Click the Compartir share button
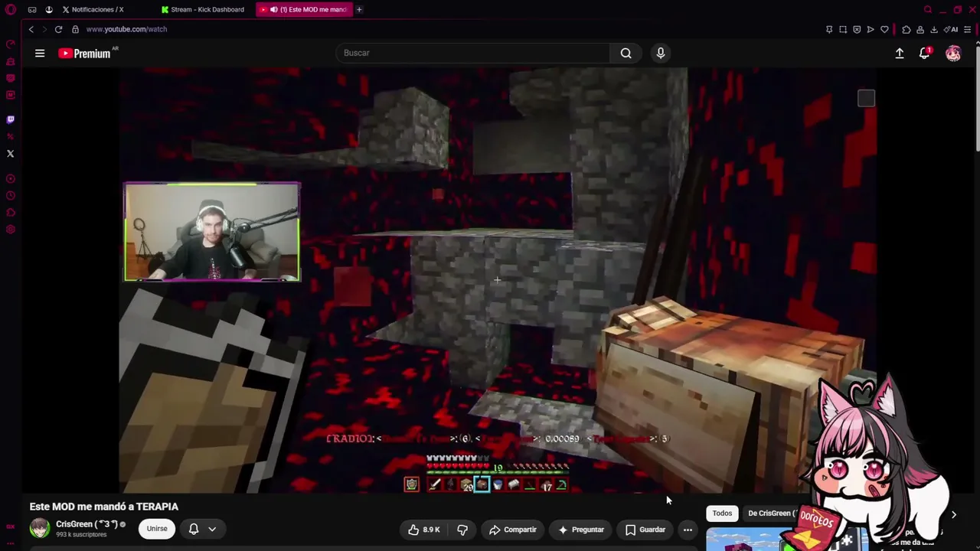Viewport: 980px width, 551px height. [x=513, y=530]
